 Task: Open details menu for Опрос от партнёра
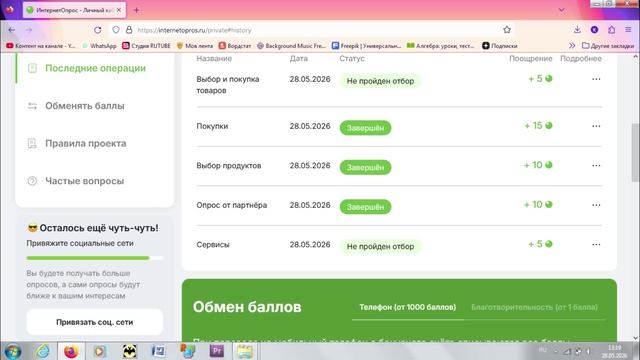[x=596, y=205]
